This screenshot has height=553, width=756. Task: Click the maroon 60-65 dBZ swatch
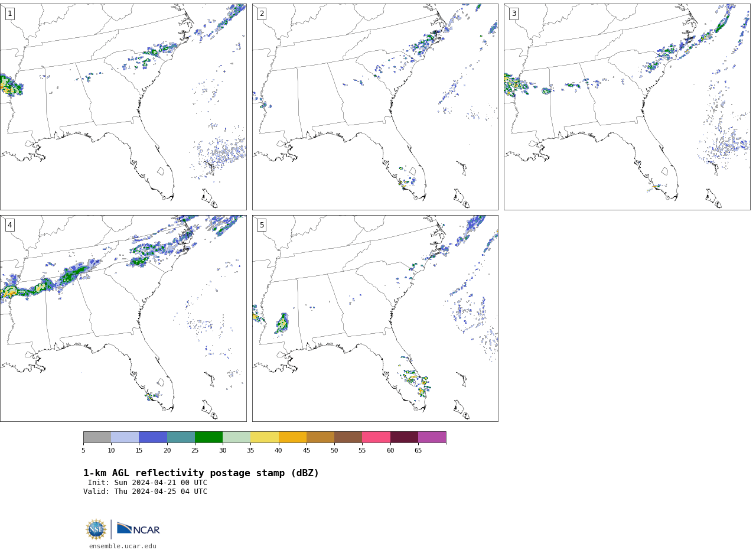pyautogui.click(x=404, y=437)
